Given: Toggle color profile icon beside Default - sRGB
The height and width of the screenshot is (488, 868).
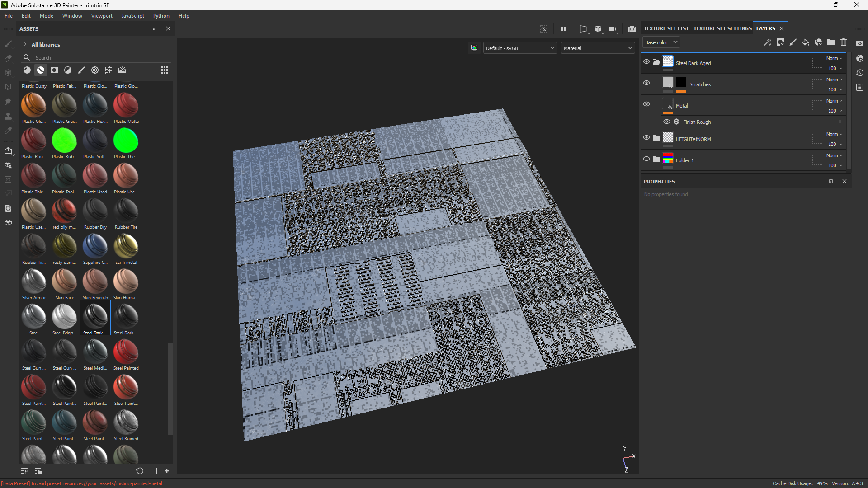Looking at the screenshot, I should pos(474,48).
